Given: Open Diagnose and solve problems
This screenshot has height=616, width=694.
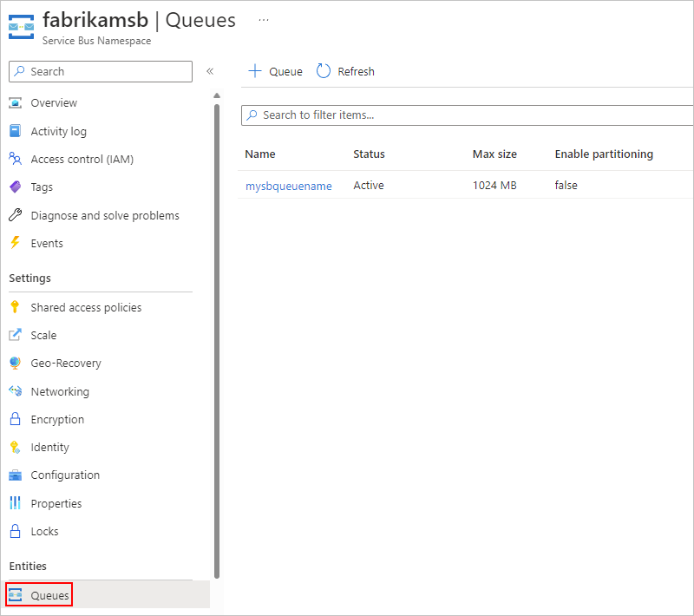Looking at the screenshot, I should pyautogui.click(x=105, y=215).
